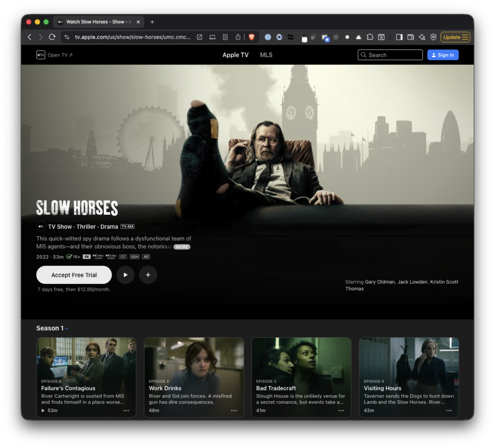The image size is (495, 448).
Task: Open more options for Visiting Hours episode
Action: (449, 411)
